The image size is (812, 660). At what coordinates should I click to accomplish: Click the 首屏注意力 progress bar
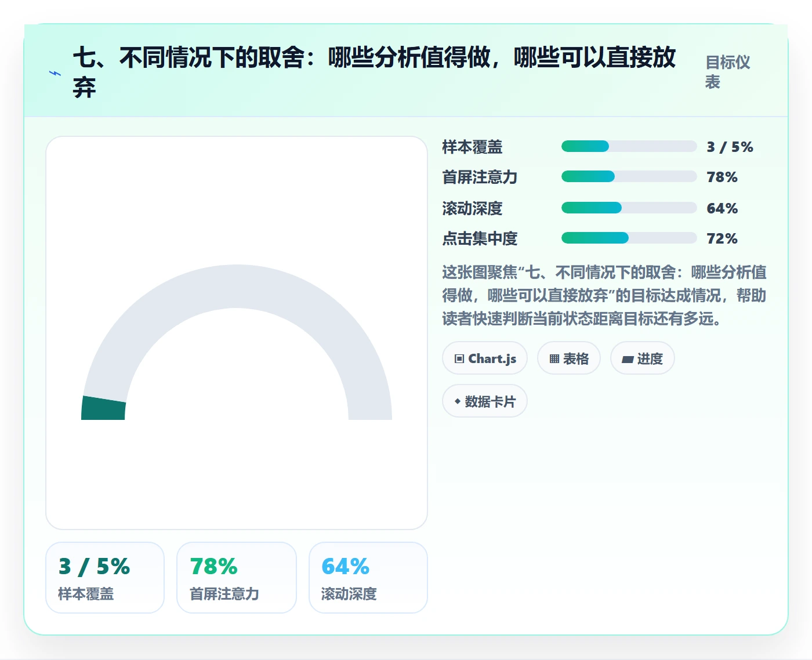[629, 176]
